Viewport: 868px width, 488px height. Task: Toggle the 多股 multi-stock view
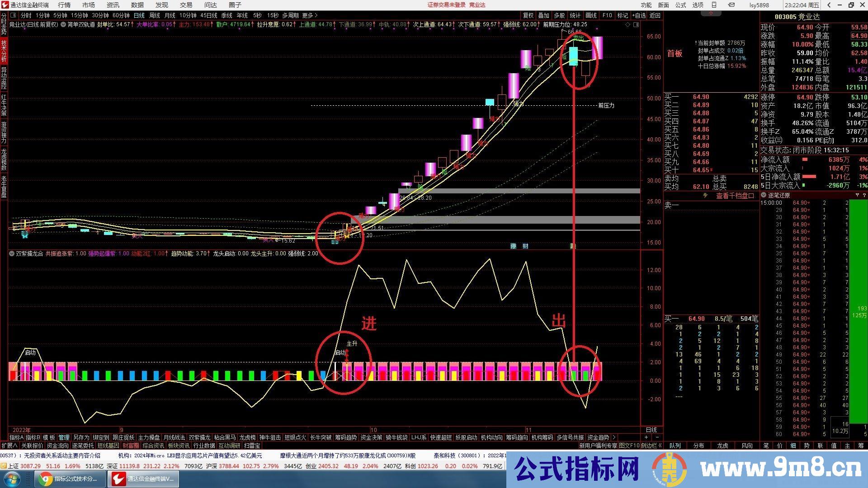[x=560, y=15]
